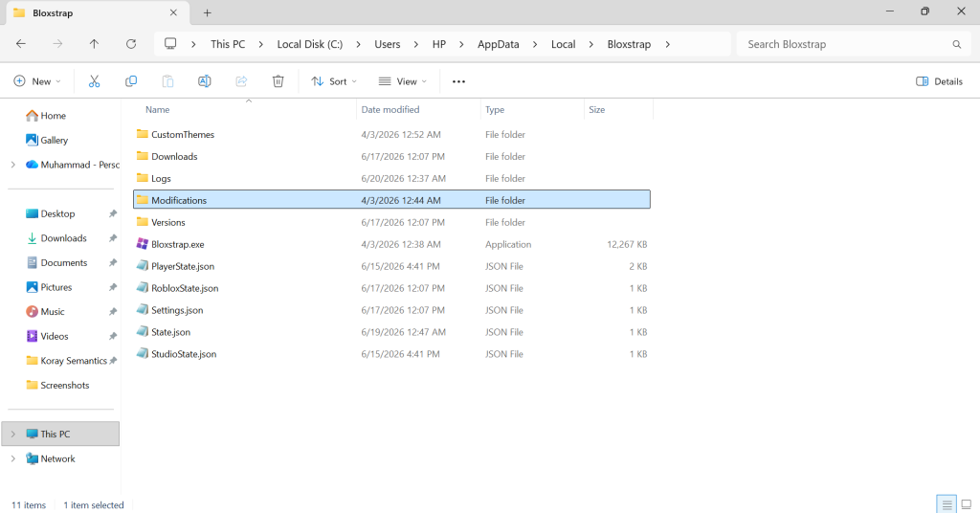Unpin Videos using its pin icon

(x=113, y=336)
